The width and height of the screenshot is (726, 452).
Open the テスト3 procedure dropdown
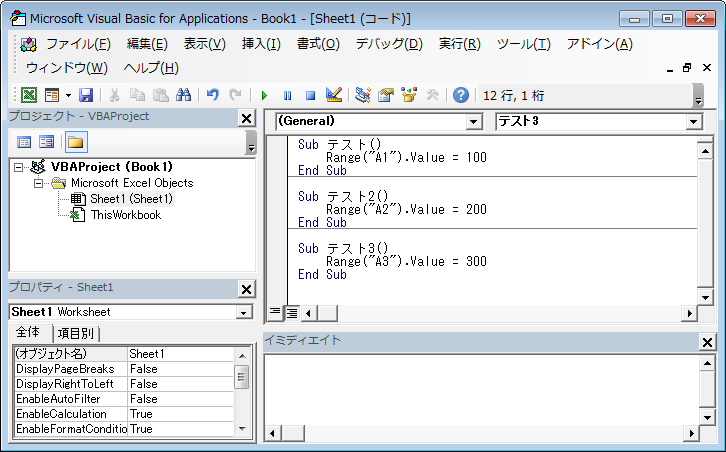[693, 122]
